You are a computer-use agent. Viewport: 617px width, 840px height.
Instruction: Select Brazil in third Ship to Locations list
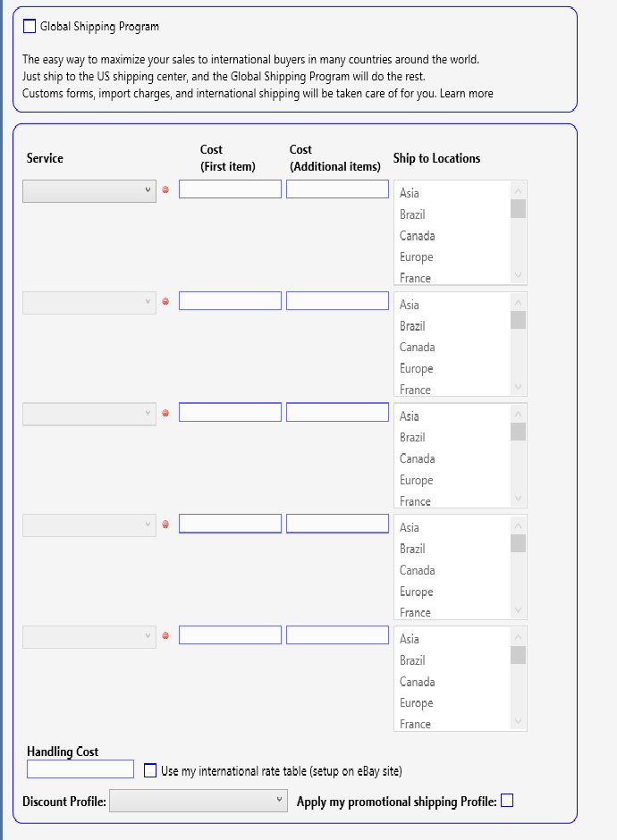click(412, 437)
